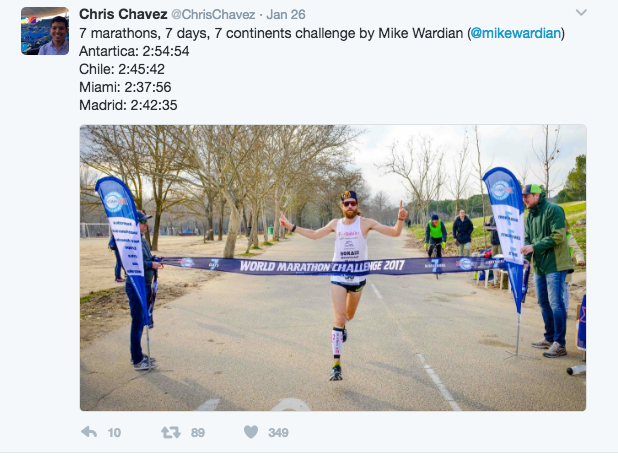View the like count of 349
The height and width of the screenshot is (471, 618).
click(x=278, y=433)
